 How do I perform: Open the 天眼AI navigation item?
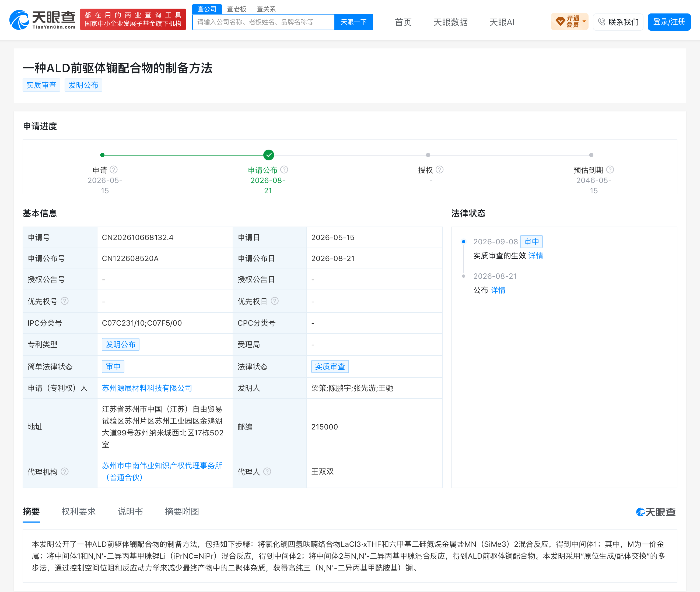tap(502, 23)
